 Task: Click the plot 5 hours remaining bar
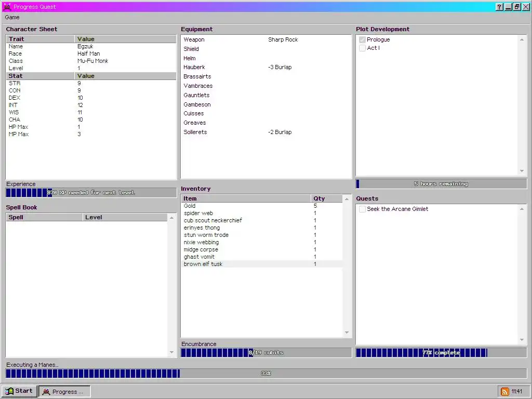pos(441,184)
